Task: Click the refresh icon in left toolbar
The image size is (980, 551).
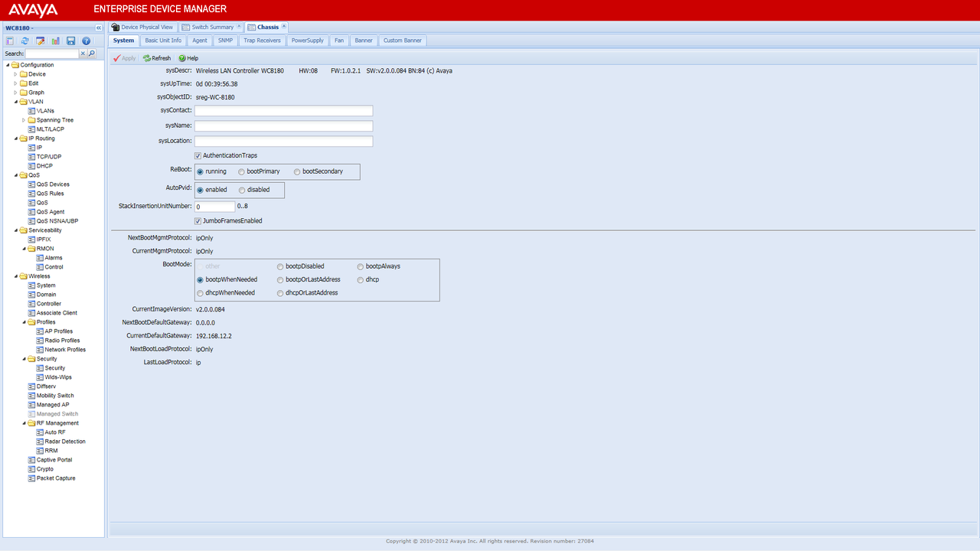Action: coord(24,41)
